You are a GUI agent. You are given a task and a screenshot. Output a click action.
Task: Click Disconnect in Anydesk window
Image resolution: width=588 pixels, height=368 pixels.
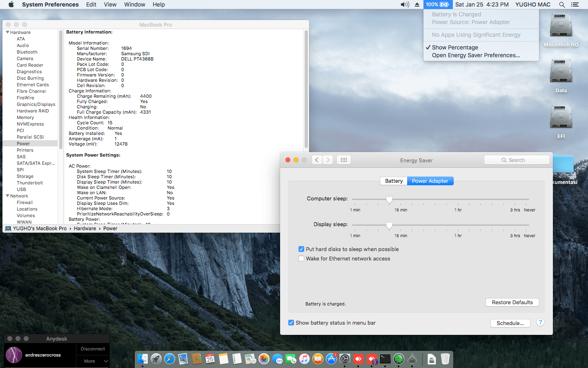tap(93, 349)
